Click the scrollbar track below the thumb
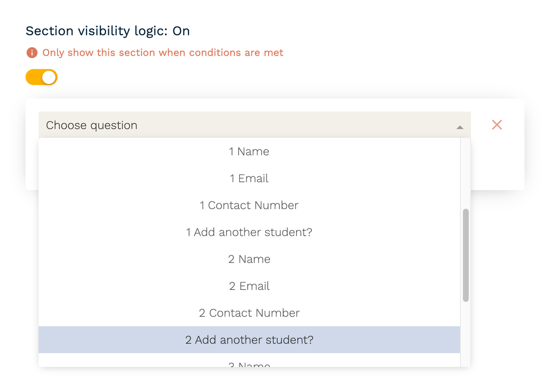This screenshot has width=550, height=392. coord(466,334)
